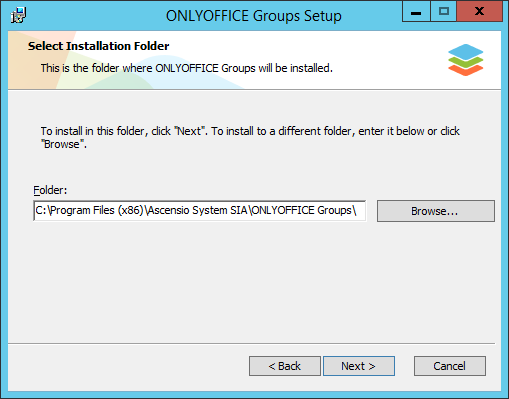Click the ONLYOFFICE layered logo icon

click(x=466, y=60)
